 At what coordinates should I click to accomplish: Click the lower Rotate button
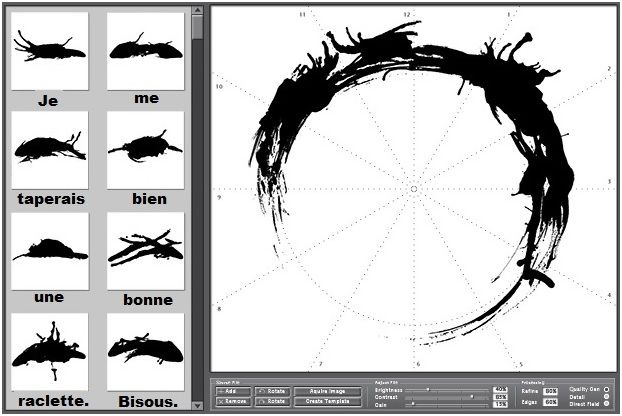273,401
